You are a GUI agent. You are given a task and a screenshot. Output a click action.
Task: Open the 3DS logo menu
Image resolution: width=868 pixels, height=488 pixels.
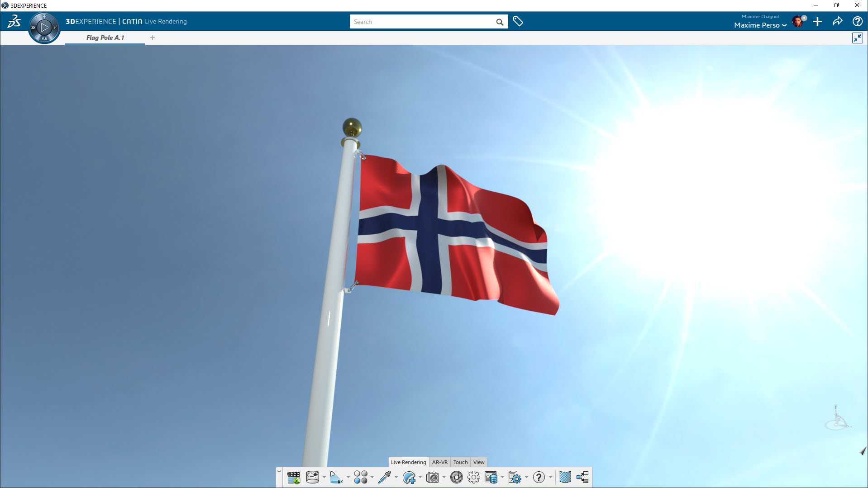tap(14, 21)
